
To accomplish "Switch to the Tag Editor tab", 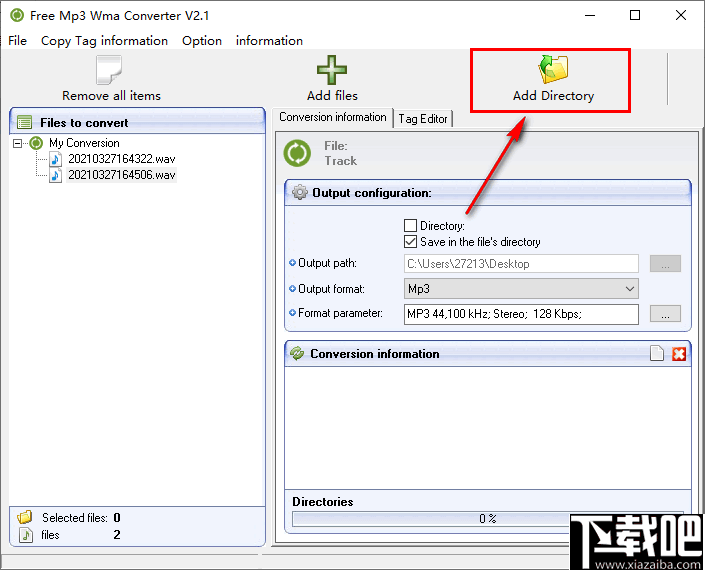I will (423, 119).
